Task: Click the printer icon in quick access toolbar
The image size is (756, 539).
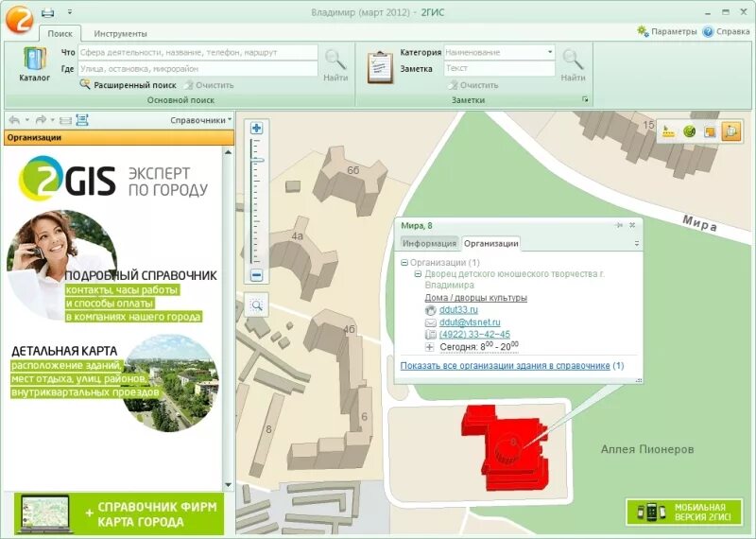Action: (47, 12)
